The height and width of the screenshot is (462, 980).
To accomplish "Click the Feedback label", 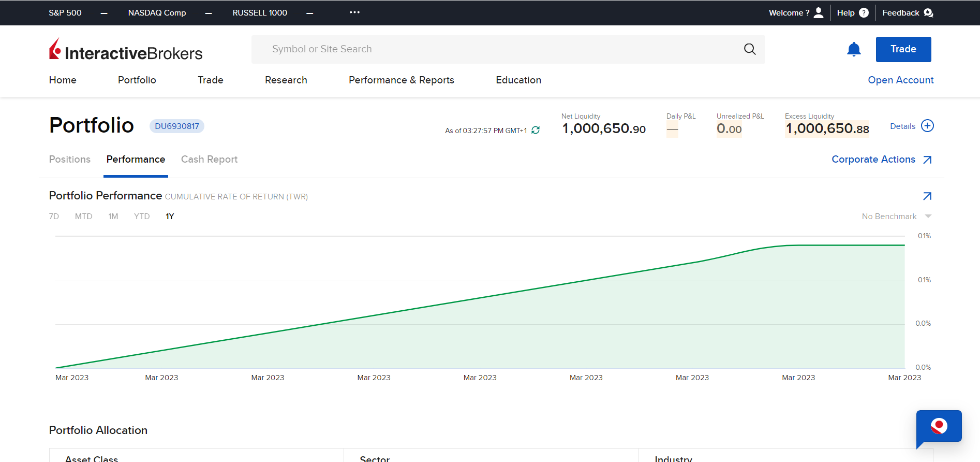I will coord(901,12).
